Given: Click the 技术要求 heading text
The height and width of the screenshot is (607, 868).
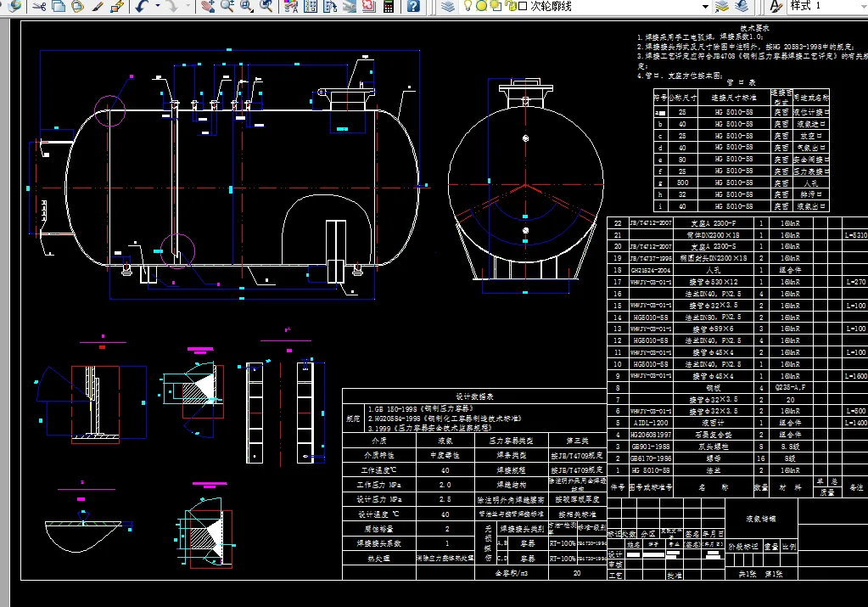Looking at the screenshot, I should tap(754, 28).
